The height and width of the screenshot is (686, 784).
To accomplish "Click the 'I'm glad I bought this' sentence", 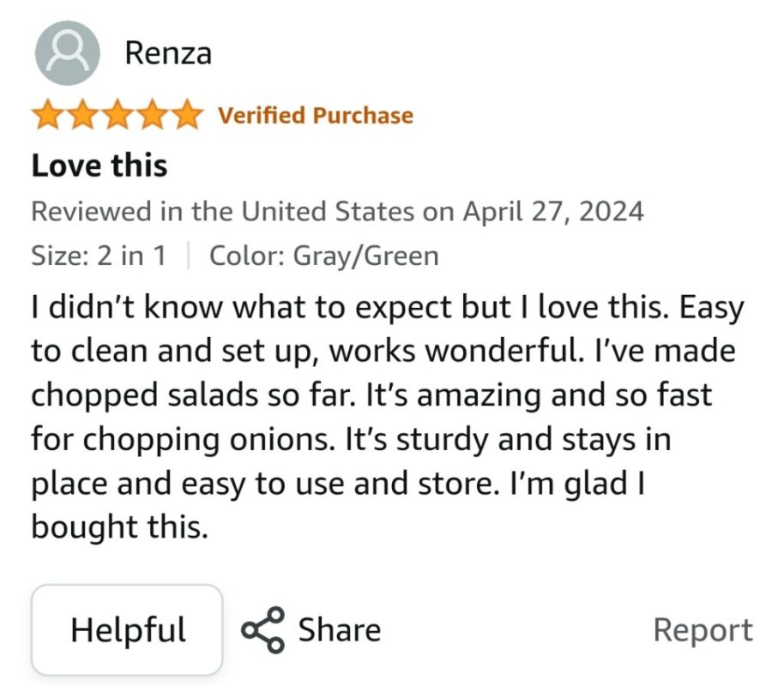I will [x=338, y=506].
